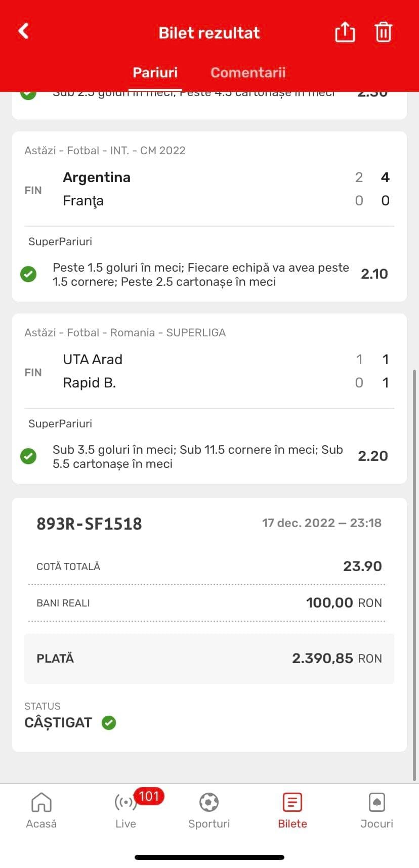419x868 pixels.
Task: Tap the green check beside CÂȘTIGAT status
Action: click(109, 723)
